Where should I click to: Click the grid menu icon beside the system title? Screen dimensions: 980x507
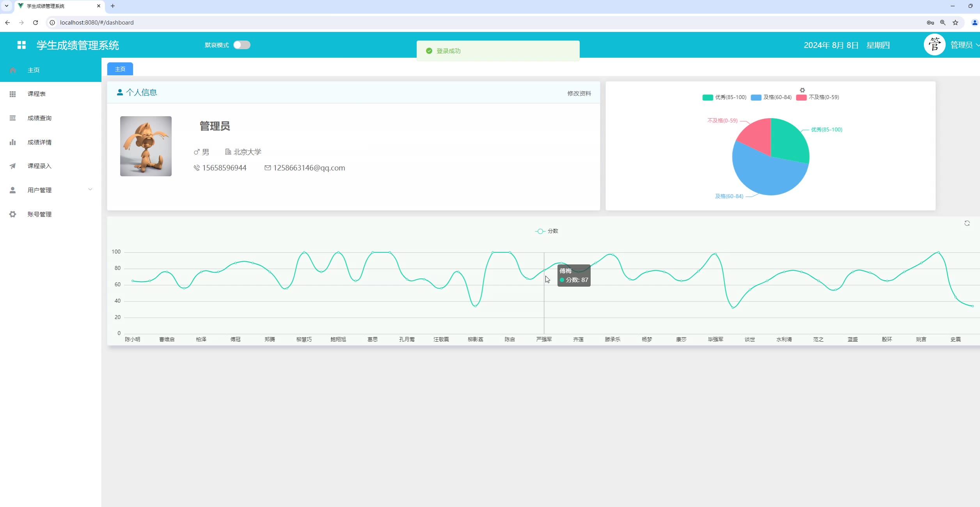(x=21, y=45)
